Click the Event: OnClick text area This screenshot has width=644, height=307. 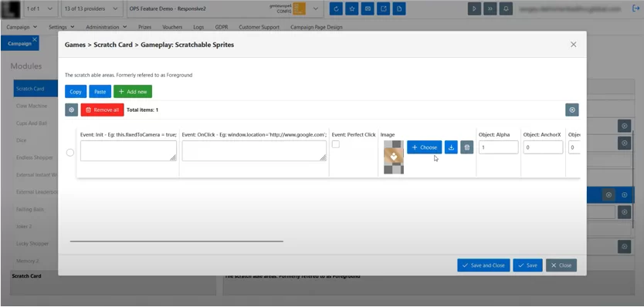254,150
